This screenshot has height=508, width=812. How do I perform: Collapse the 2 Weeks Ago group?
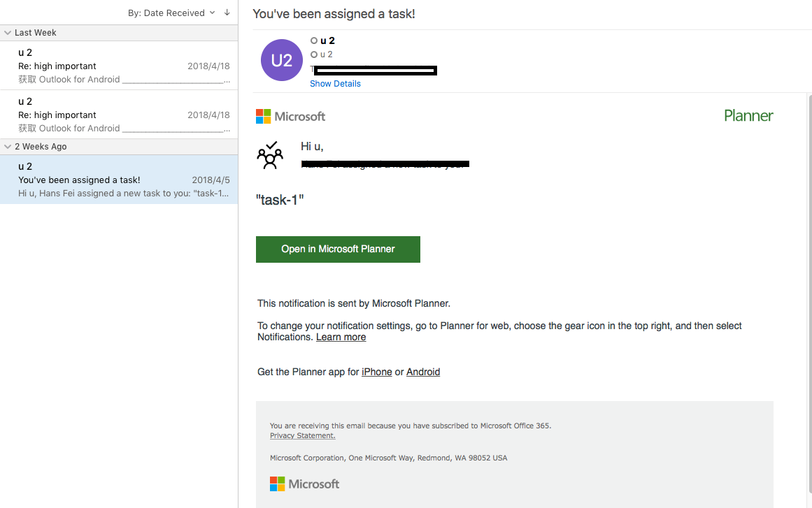[x=7, y=147]
